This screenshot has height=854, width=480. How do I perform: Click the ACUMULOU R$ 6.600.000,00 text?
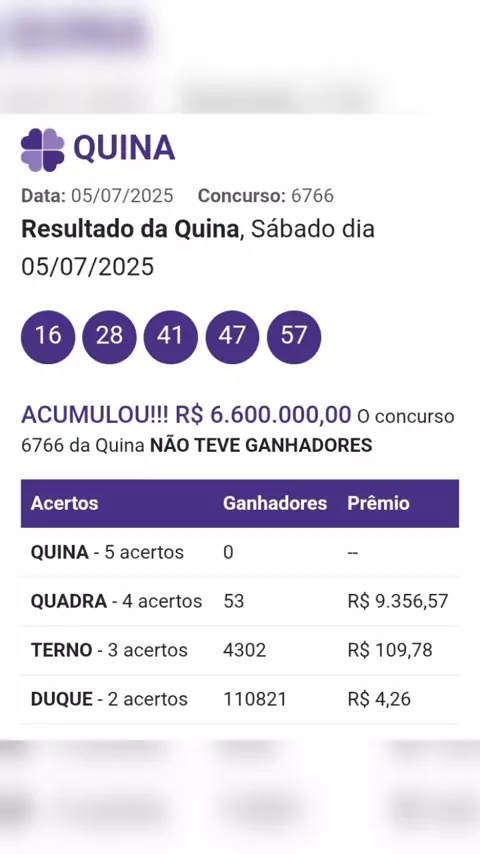(186, 415)
